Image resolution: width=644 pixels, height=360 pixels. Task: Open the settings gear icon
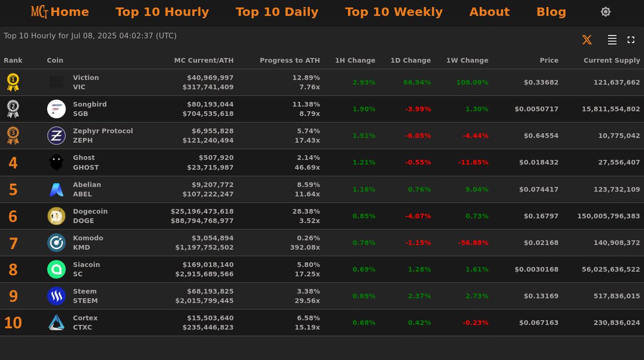605,12
